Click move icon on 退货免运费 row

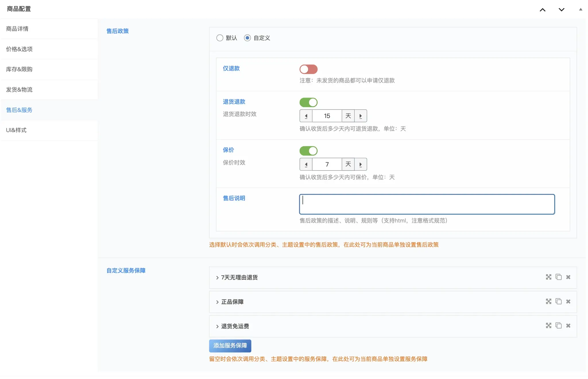pos(548,326)
